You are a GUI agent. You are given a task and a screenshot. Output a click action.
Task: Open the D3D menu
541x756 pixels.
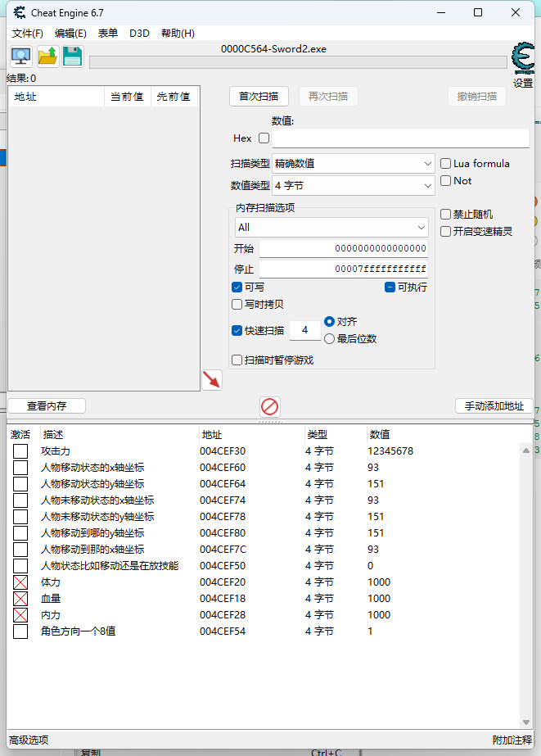tap(139, 34)
